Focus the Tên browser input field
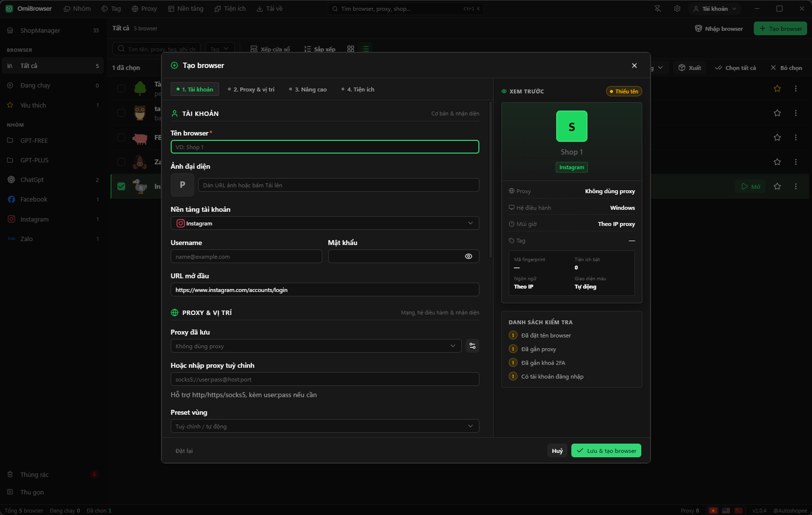812x515 pixels. pyautogui.click(x=325, y=147)
